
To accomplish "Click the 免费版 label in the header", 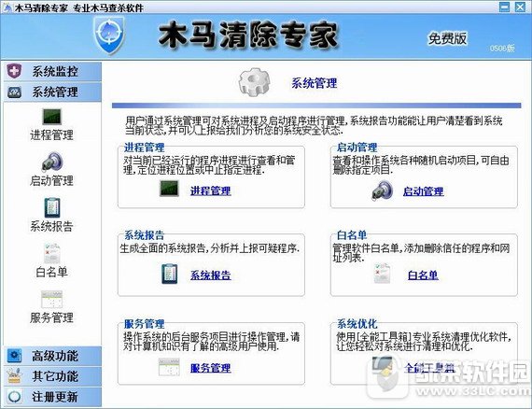I will 447,38.
